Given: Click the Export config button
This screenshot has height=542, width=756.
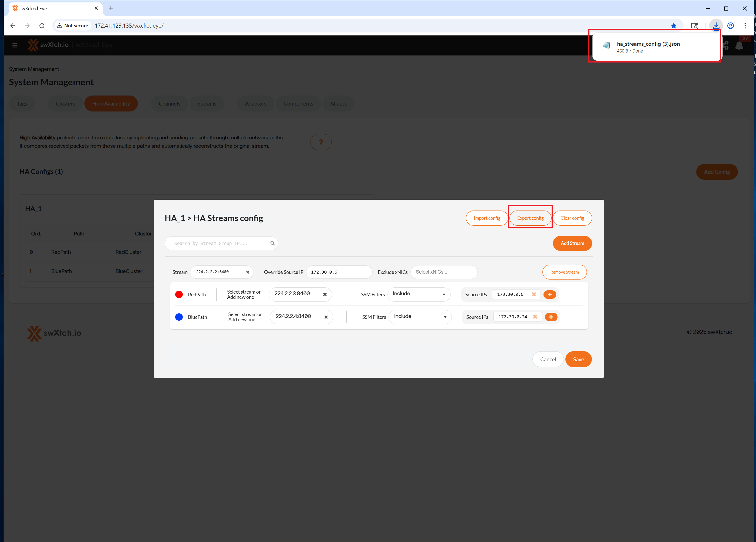Looking at the screenshot, I should click(x=530, y=218).
